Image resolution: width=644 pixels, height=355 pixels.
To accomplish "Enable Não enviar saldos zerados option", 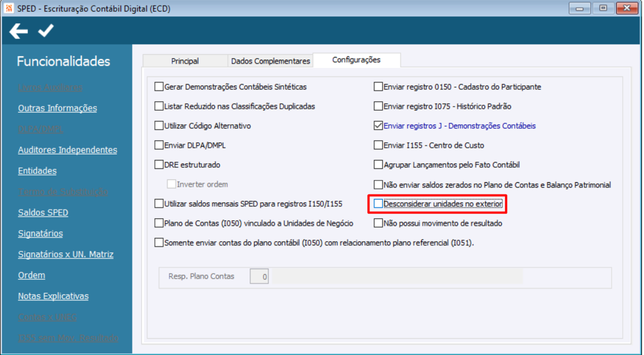I will (378, 185).
